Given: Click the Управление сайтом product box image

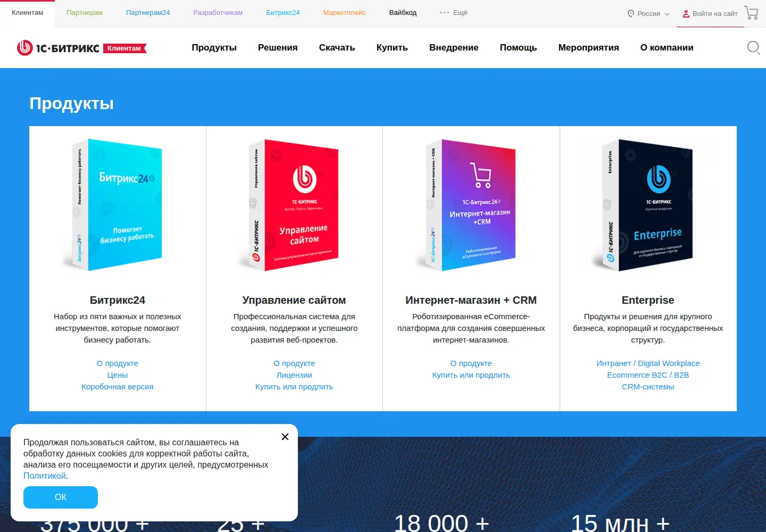Looking at the screenshot, I should point(294,205).
